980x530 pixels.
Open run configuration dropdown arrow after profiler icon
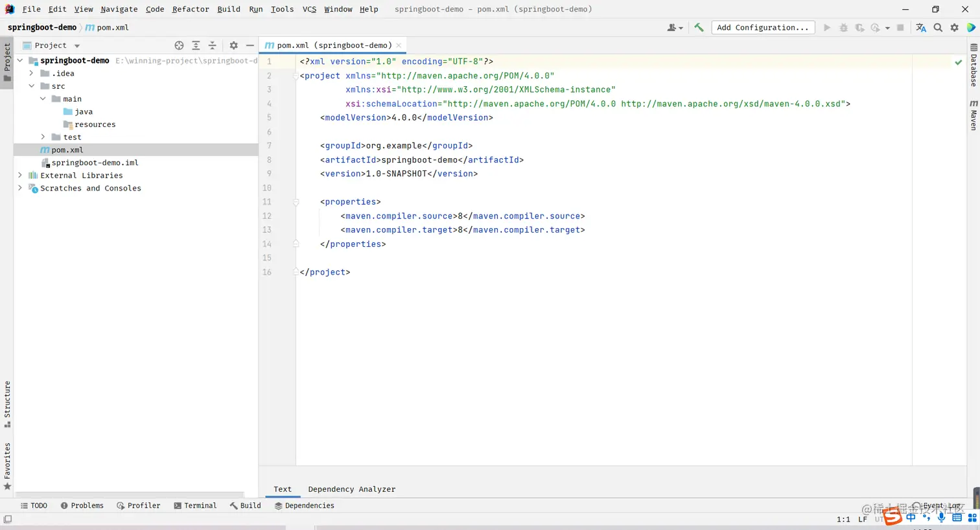887,28
